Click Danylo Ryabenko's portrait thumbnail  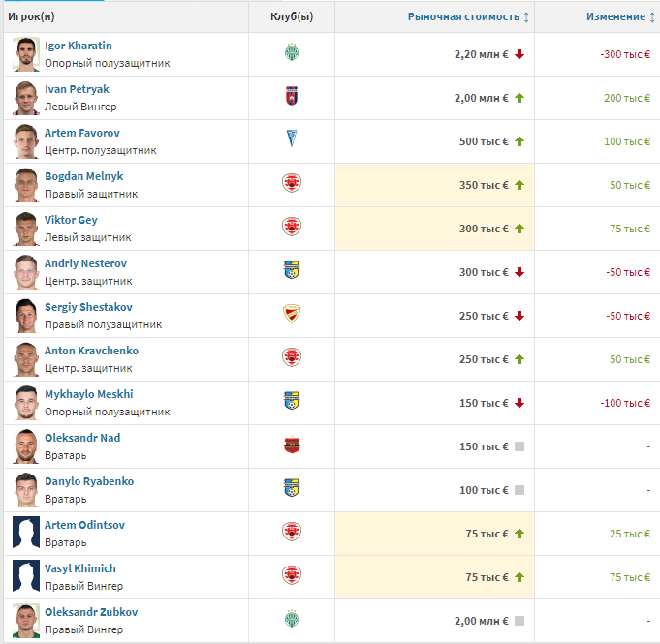click(x=25, y=490)
